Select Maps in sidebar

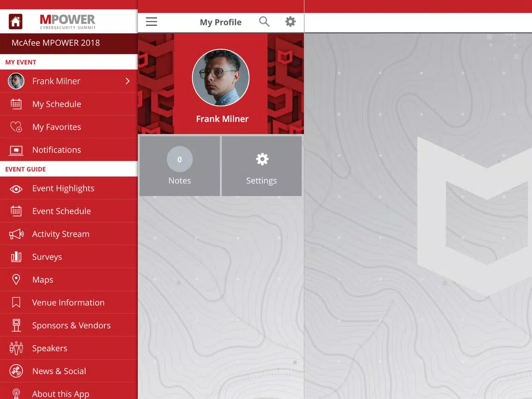click(x=69, y=280)
